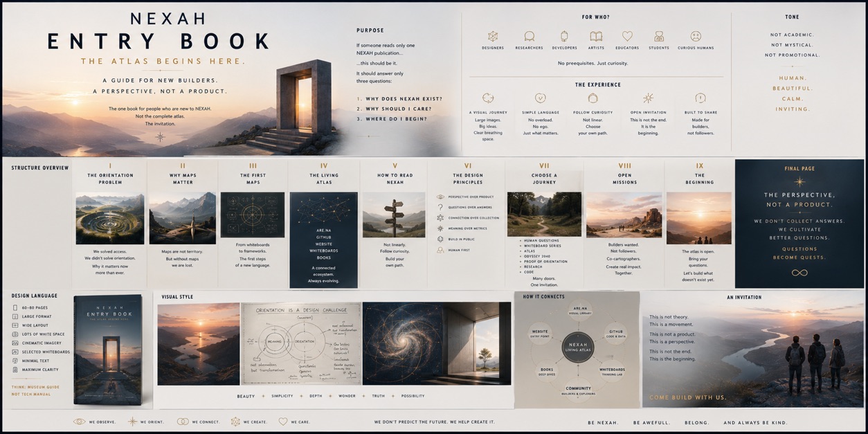The width and height of the screenshot is (868, 434).
Task: Select the Why Does Nexah Exist question
Action: (404, 98)
